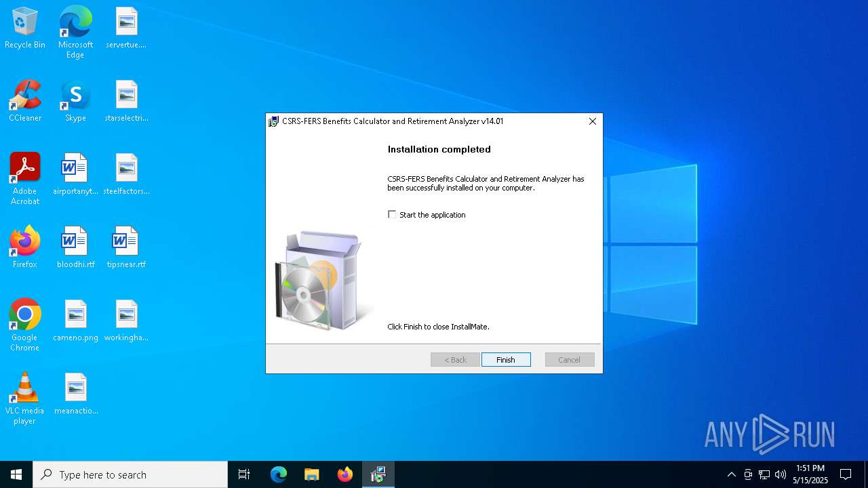This screenshot has height=488, width=868.
Task: Click the Installation completed heading
Action: click(439, 149)
